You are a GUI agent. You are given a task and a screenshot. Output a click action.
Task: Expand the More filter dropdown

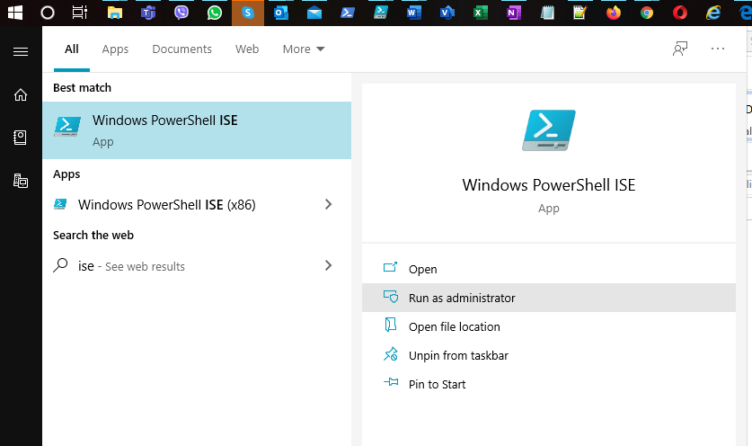(304, 49)
